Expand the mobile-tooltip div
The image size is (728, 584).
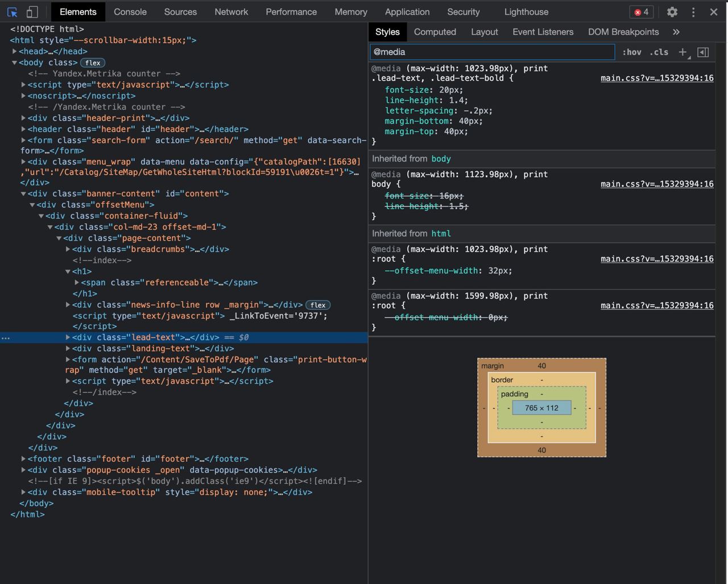(x=23, y=492)
